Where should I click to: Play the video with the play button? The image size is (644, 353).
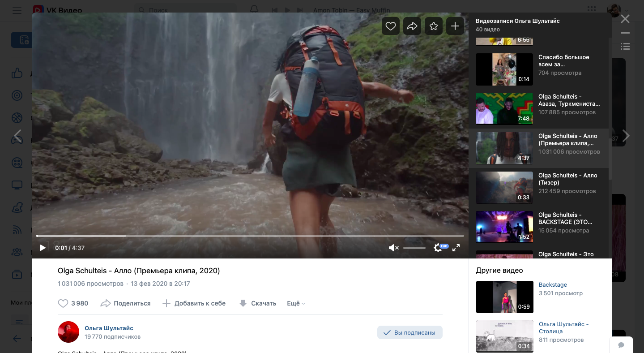[x=43, y=248]
